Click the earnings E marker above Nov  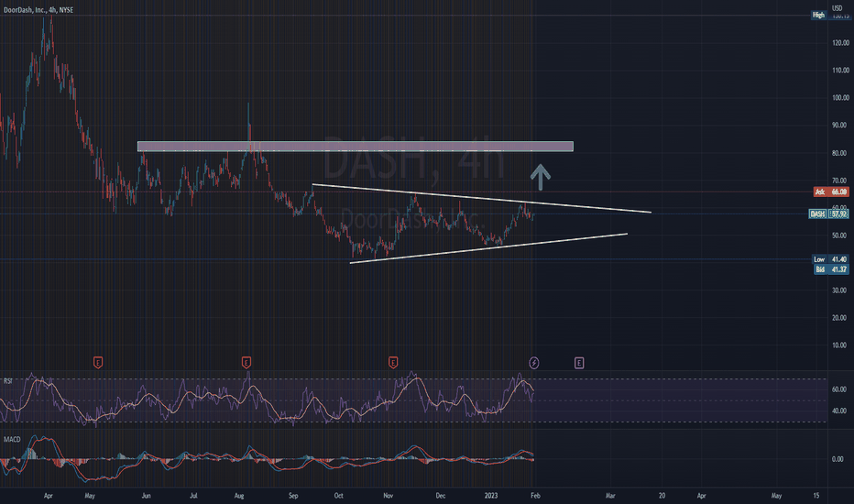[x=393, y=362]
